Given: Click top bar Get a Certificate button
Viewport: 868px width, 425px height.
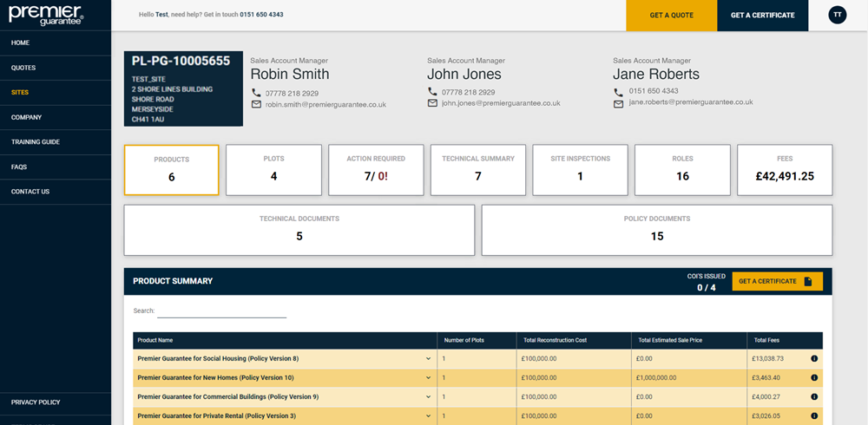Looking at the screenshot, I should (762, 16).
